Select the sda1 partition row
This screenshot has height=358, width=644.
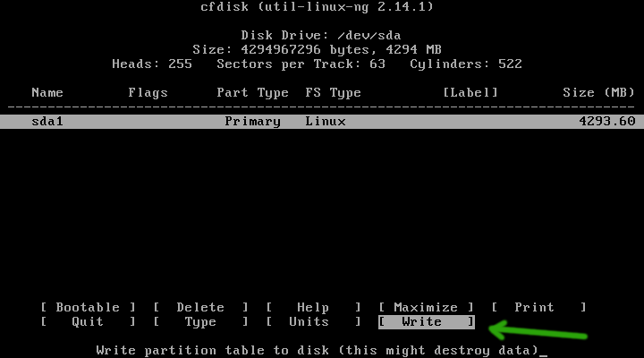[x=322, y=122]
